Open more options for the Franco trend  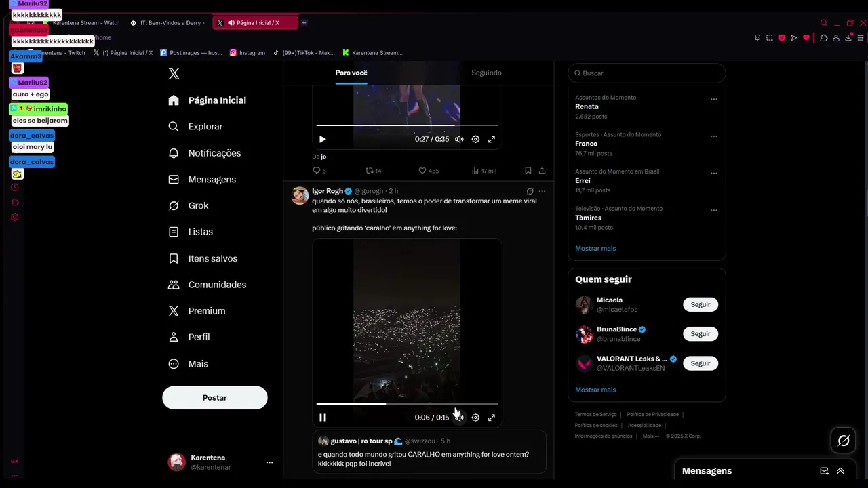point(713,136)
